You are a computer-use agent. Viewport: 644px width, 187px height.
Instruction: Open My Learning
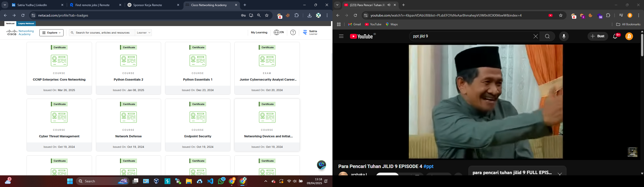(x=259, y=32)
